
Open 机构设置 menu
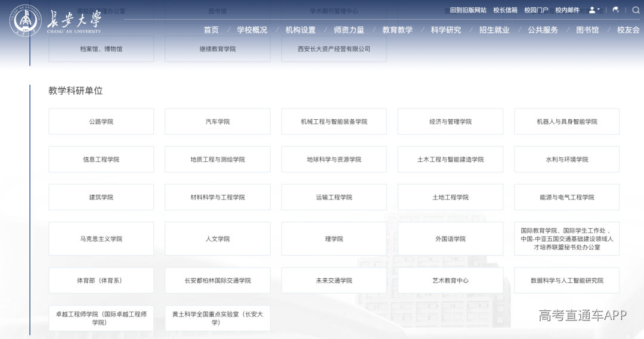pos(300,30)
